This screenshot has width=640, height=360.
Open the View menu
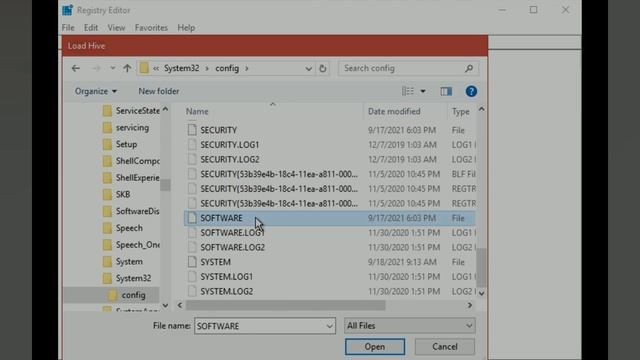click(116, 27)
